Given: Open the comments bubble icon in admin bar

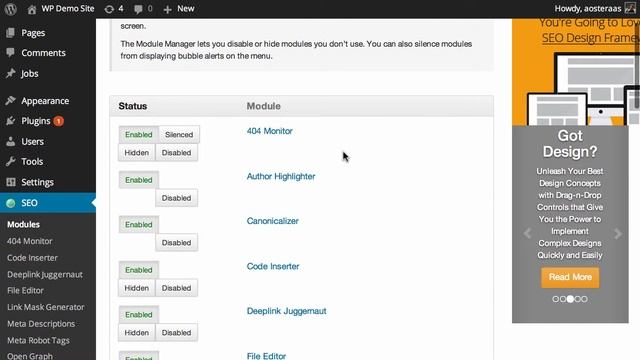Looking at the screenshot, I should point(138,9).
